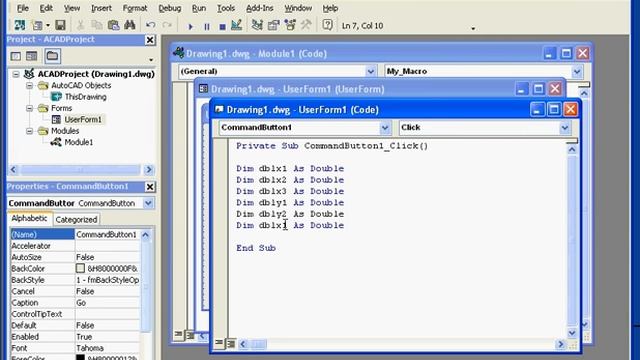
Task: Select Module1 in project tree
Action: click(x=79, y=142)
